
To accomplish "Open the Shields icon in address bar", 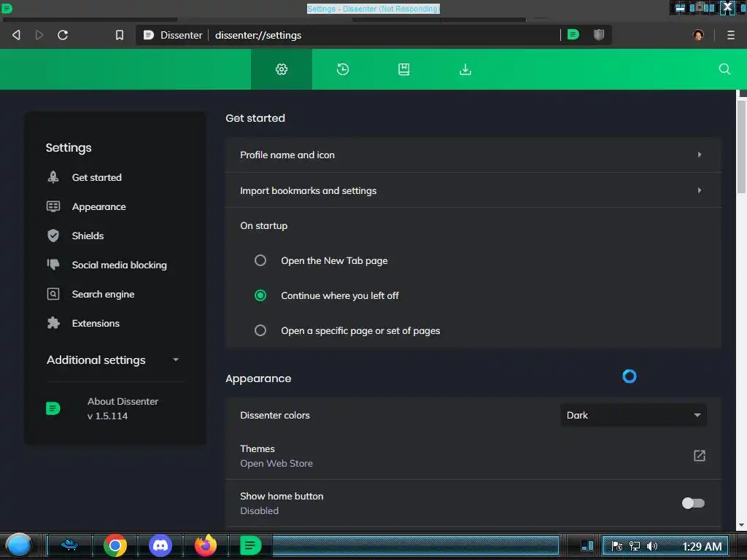I will coord(599,34).
